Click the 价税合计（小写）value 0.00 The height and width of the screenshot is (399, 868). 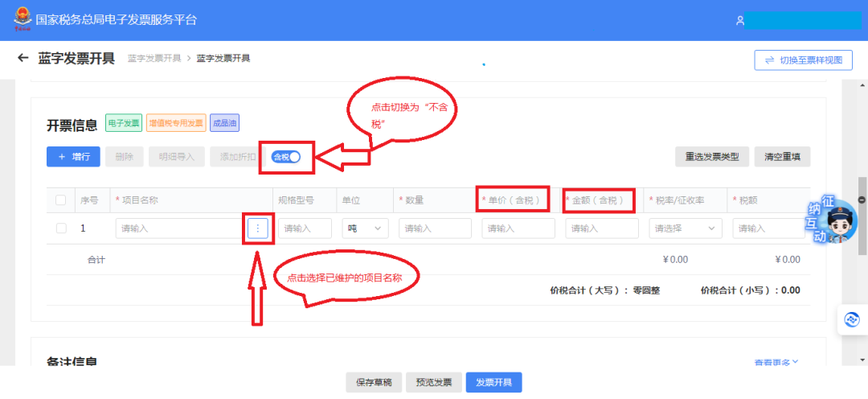[791, 290]
